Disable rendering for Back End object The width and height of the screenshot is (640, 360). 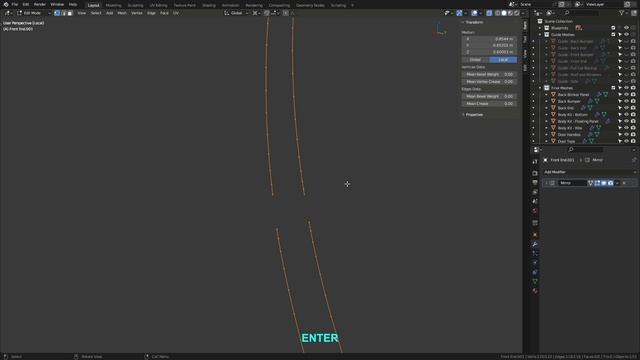(633, 108)
